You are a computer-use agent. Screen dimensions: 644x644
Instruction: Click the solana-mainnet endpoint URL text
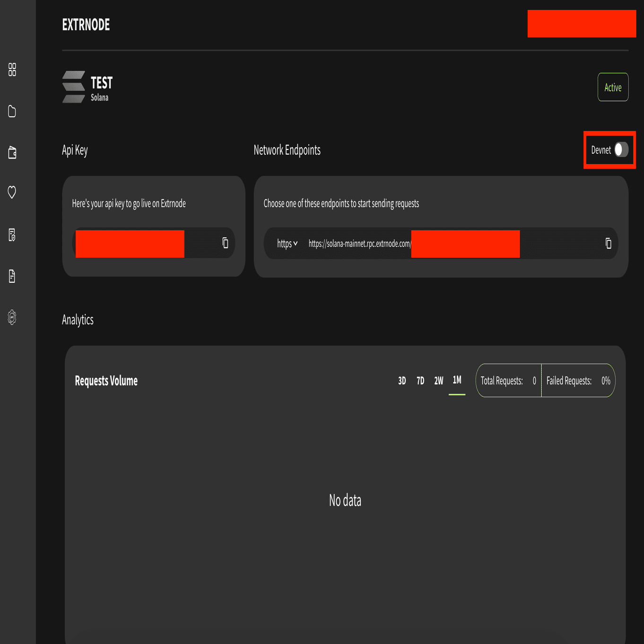(360, 244)
